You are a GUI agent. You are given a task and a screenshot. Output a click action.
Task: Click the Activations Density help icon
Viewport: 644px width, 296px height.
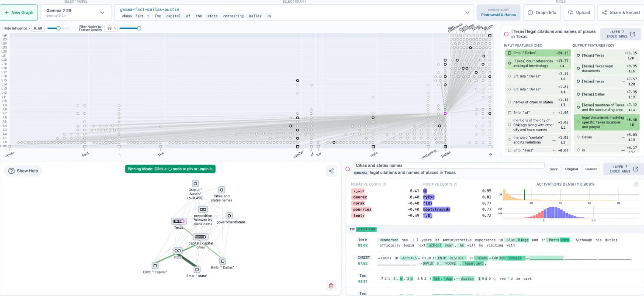pyautogui.click(x=636, y=184)
